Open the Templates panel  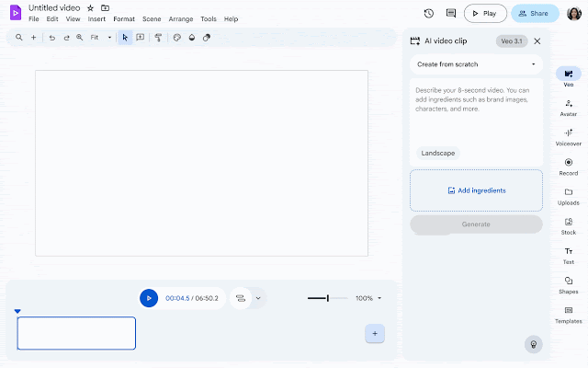point(568,314)
